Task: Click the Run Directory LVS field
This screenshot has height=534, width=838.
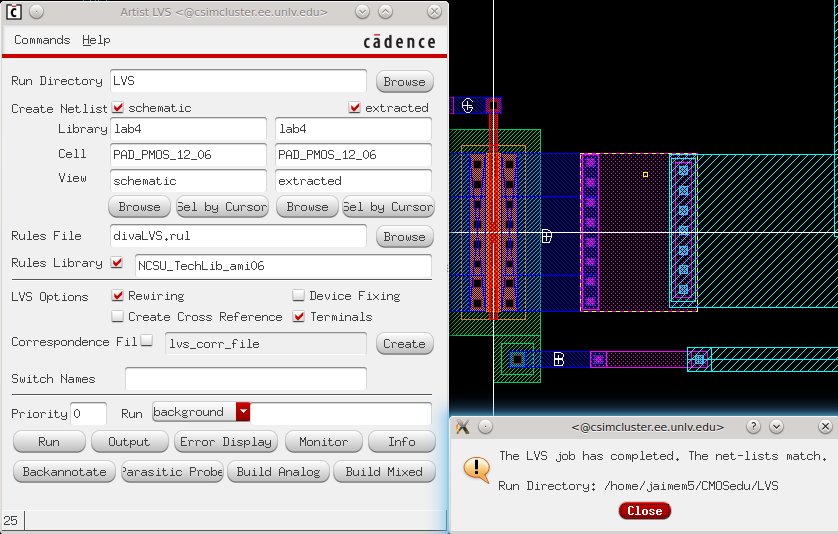Action: coord(238,81)
